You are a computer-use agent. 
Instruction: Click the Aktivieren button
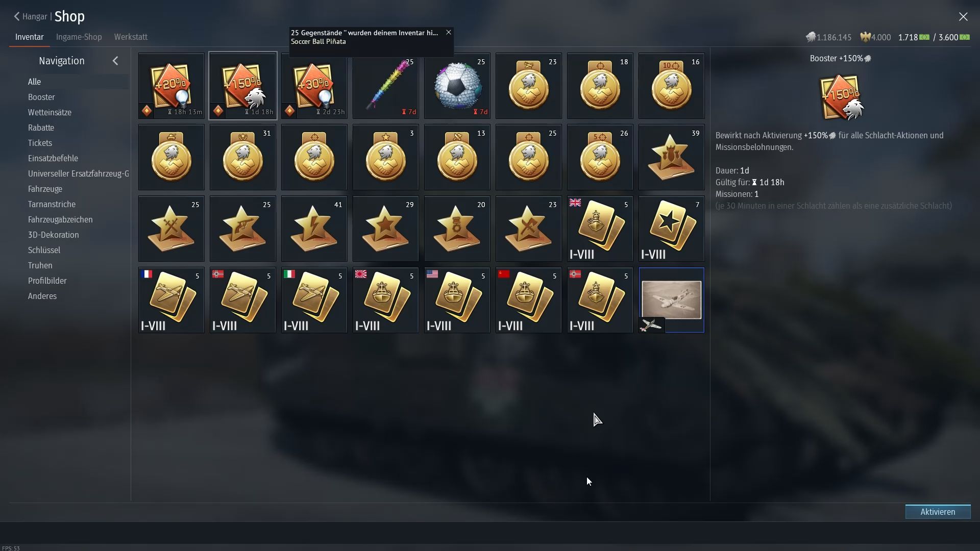coord(938,512)
